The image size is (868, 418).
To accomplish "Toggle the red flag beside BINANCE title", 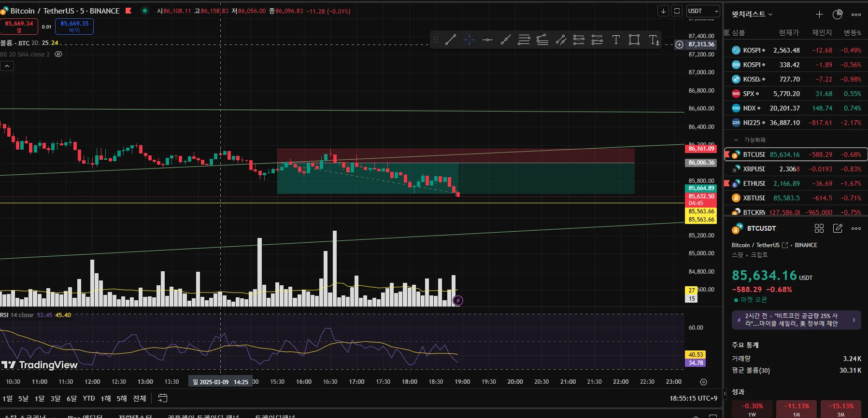I will 128,11.
